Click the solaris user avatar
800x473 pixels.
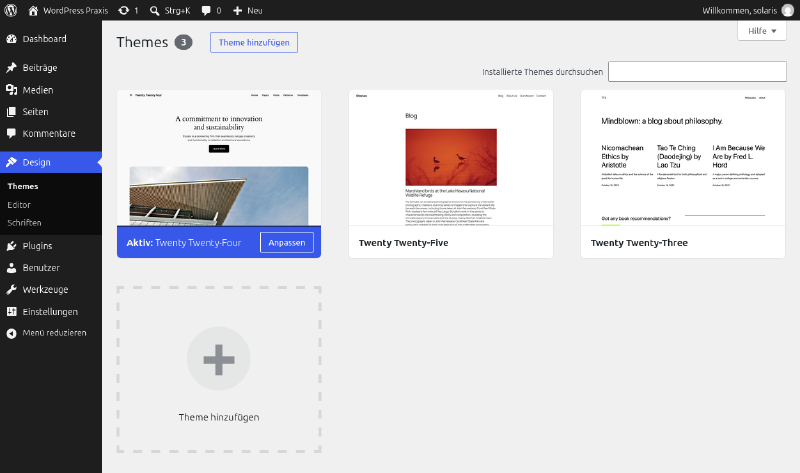[x=788, y=10]
